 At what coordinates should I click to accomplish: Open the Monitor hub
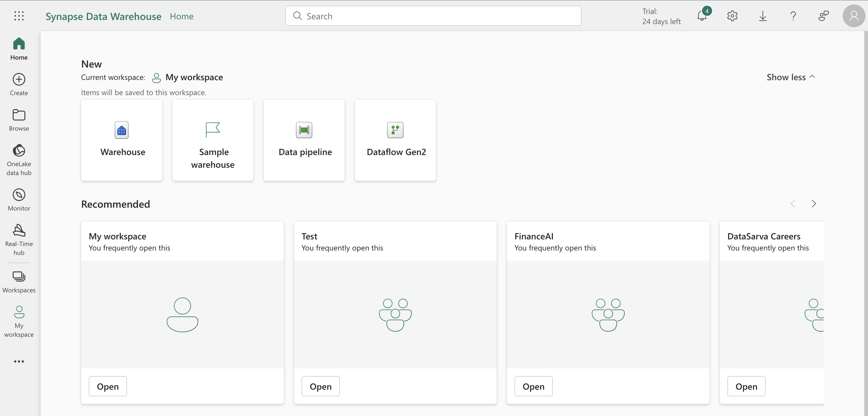point(19,200)
